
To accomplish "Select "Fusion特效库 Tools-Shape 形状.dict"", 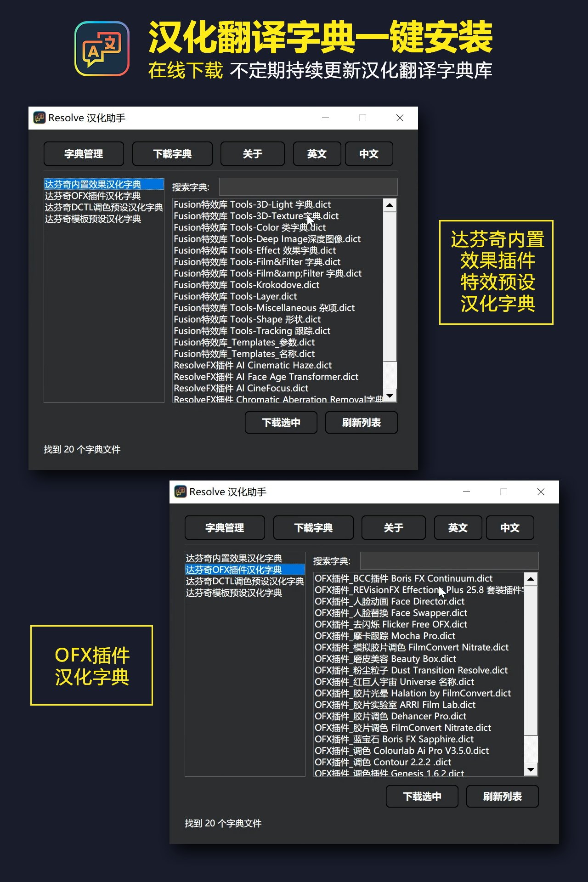I will click(x=278, y=319).
